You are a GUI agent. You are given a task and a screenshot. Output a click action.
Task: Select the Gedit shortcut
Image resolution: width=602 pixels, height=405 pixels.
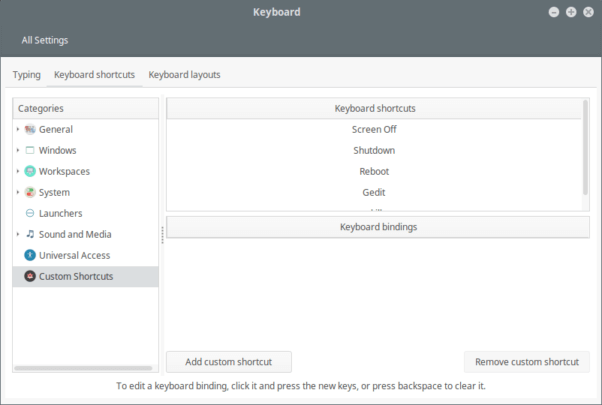(374, 192)
